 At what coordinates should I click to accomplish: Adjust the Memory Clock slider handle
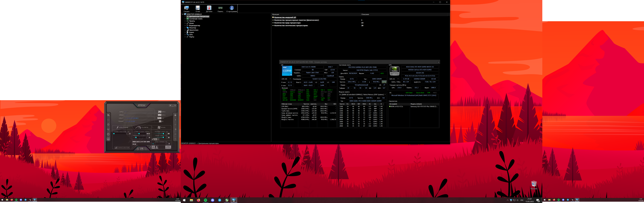pyautogui.click(x=136, y=137)
